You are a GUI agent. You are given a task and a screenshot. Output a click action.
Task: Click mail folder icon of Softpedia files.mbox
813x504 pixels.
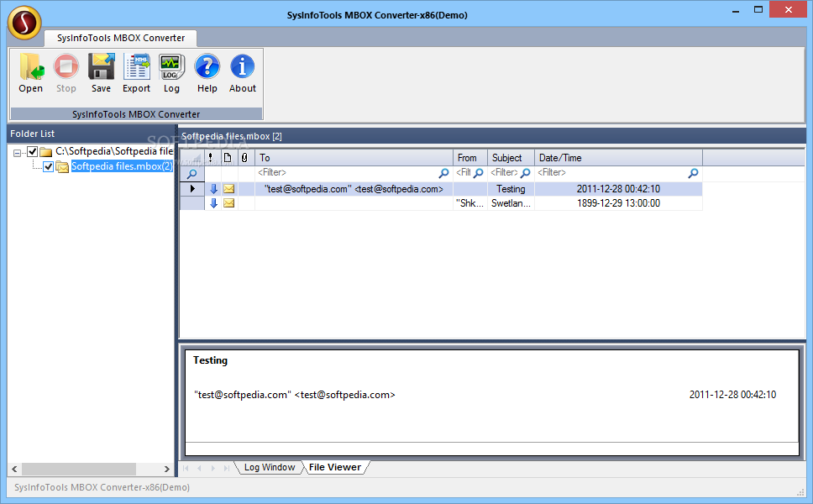[62, 167]
